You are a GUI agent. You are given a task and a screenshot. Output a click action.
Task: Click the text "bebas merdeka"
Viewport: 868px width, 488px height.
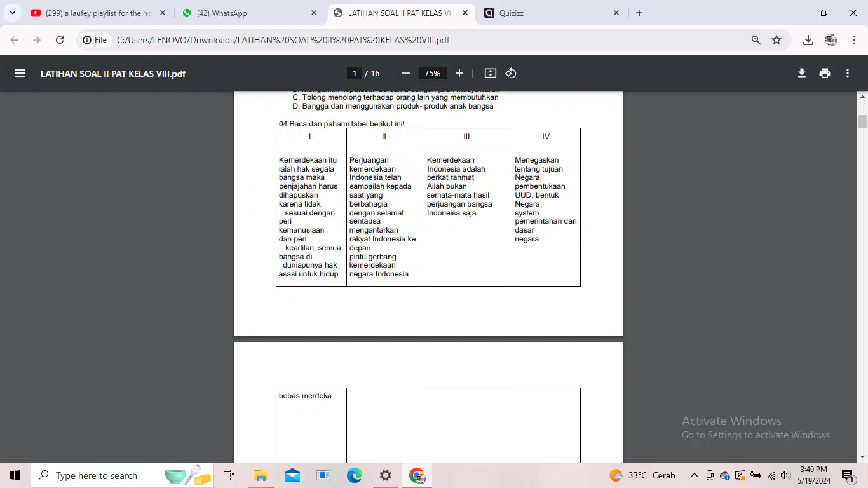click(x=305, y=396)
